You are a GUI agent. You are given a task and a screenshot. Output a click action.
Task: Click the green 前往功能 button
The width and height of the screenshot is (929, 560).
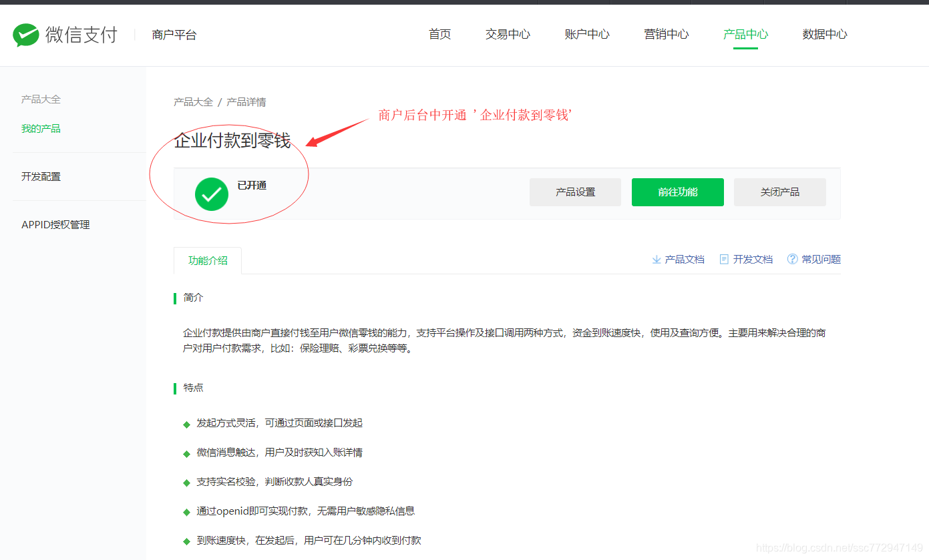point(678,192)
